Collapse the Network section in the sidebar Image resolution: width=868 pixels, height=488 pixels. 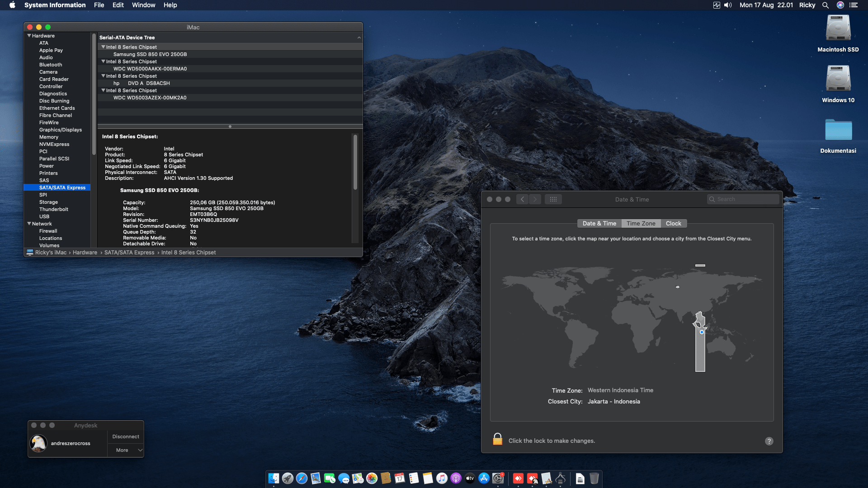(29, 224)
